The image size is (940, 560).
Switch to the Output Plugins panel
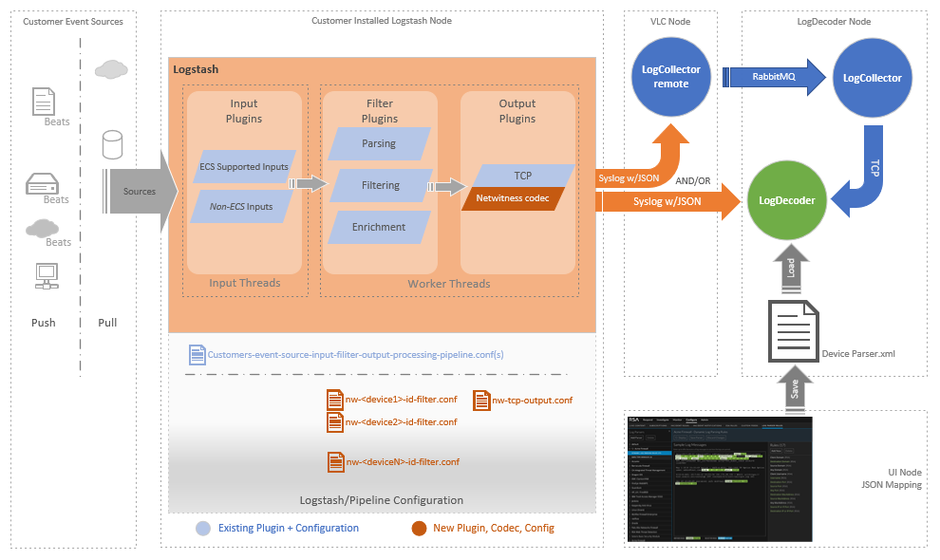(517, 111)
